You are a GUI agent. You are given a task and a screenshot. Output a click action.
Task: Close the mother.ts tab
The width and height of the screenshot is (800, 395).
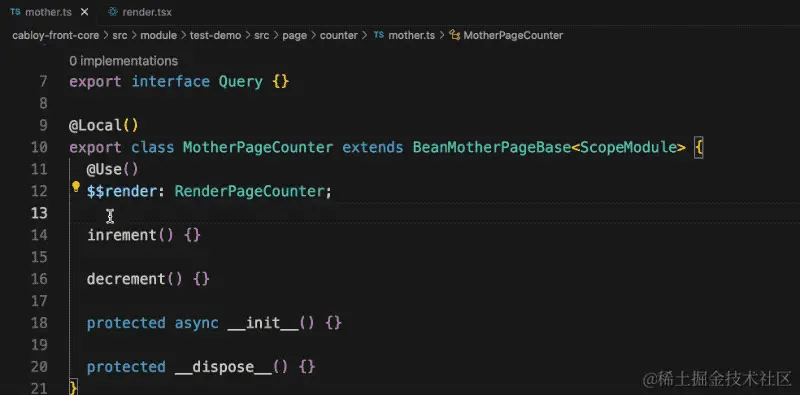click(85, 12)
